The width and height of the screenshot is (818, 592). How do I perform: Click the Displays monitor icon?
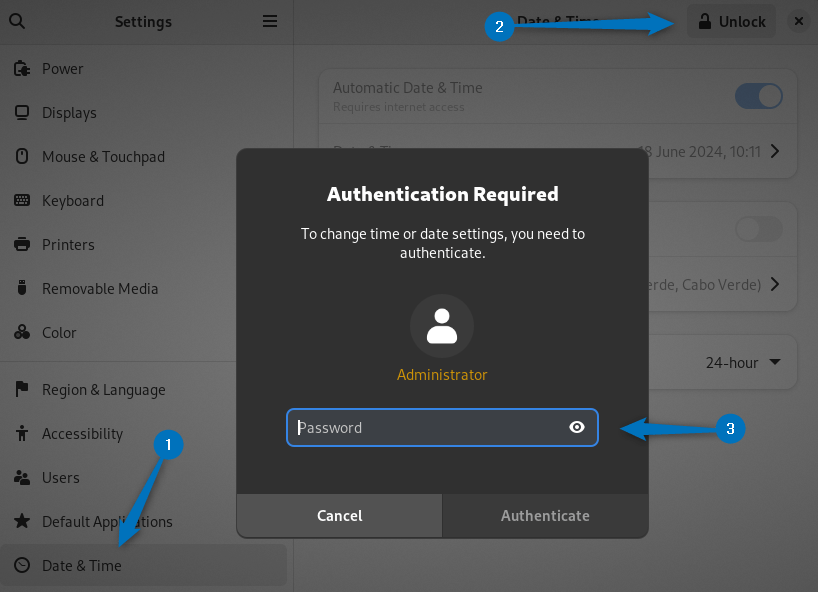[x=21, y=113]
